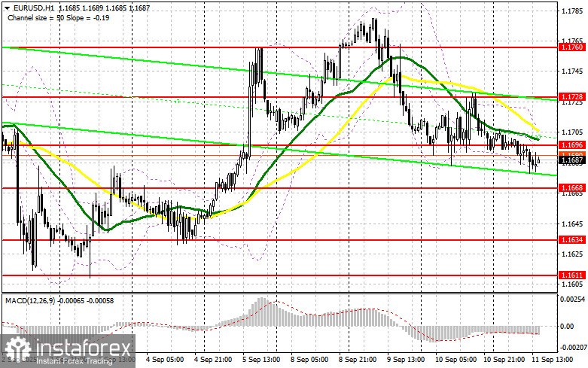Select the red 1.1668 price level label
The width and height of the screenshot is (588, 368).
click(572, 187)
